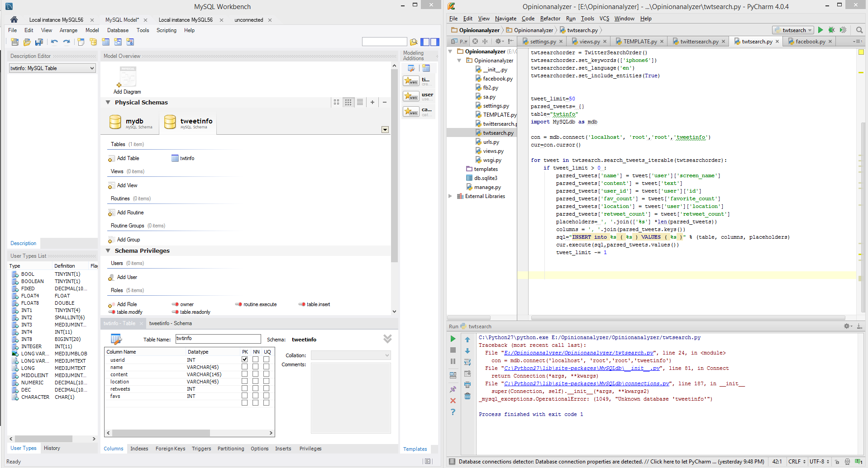This screenshot has height=468, width=868.
Task: Click the Table Name input field
Action: pos(218,339)
